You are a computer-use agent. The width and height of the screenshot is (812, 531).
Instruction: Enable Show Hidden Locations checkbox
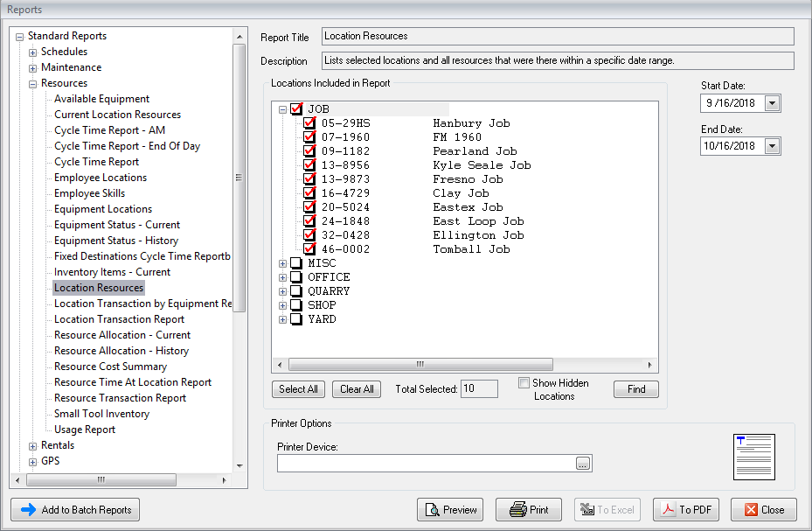pos(524,383)
